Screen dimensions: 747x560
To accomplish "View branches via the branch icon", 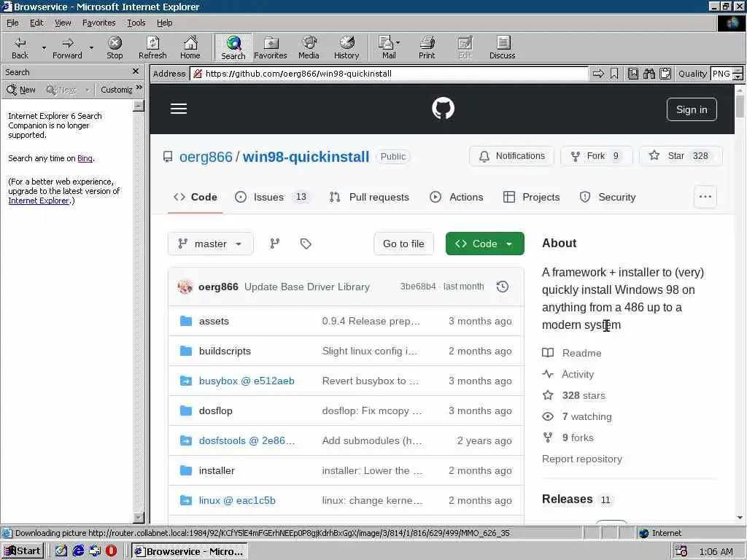I will point(274,244).
